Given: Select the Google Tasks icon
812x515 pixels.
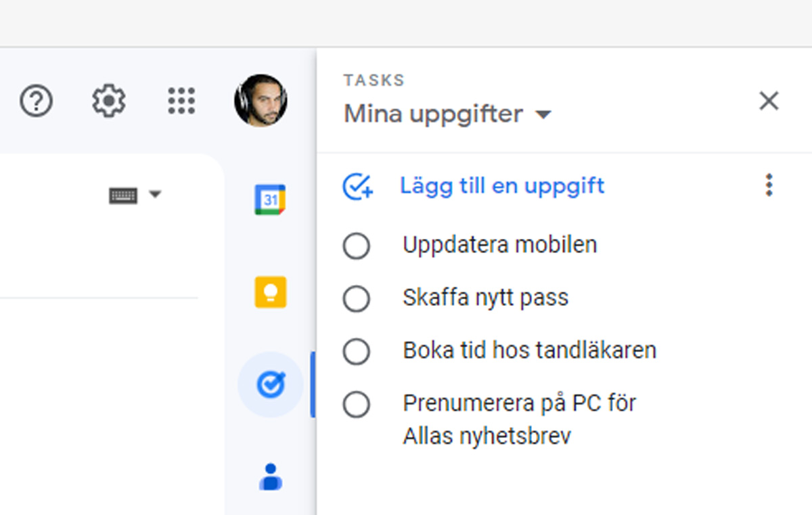Looking at the screenshot, I should 269,383.
